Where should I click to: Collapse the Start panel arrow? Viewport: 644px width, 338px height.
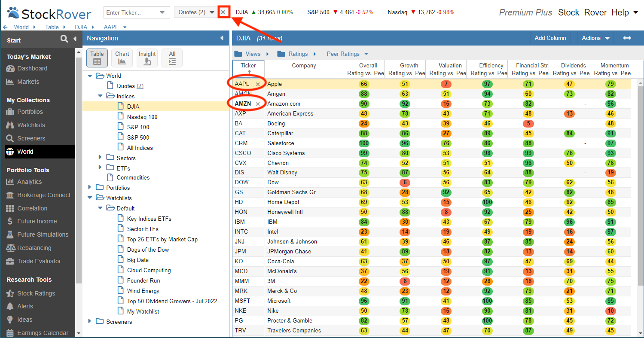click(x=75, y=39)
